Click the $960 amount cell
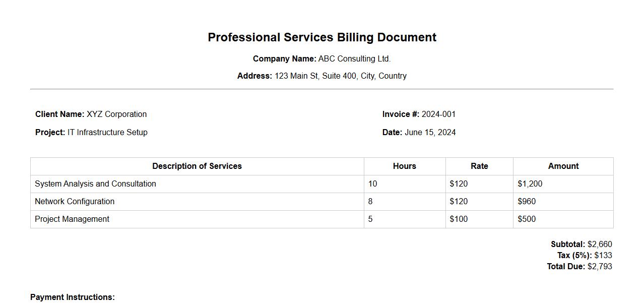This screenshot has width=644, height=303. tap(527, 202)
